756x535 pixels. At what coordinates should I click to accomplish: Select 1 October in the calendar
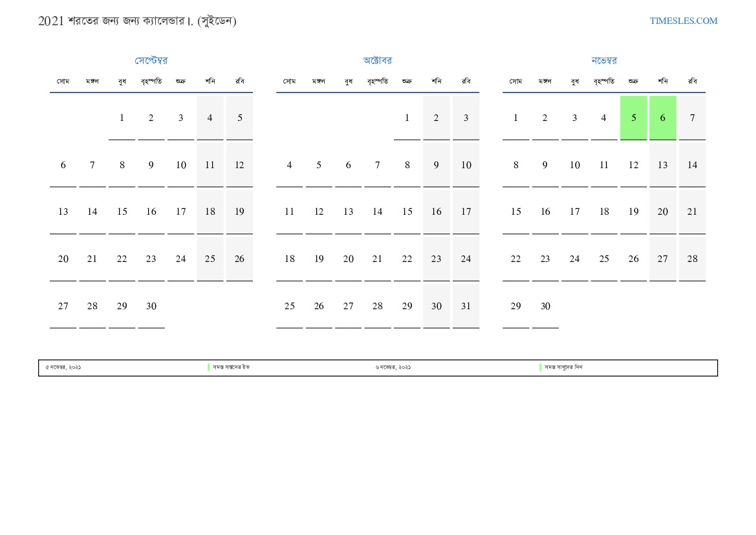coord(407,118)
